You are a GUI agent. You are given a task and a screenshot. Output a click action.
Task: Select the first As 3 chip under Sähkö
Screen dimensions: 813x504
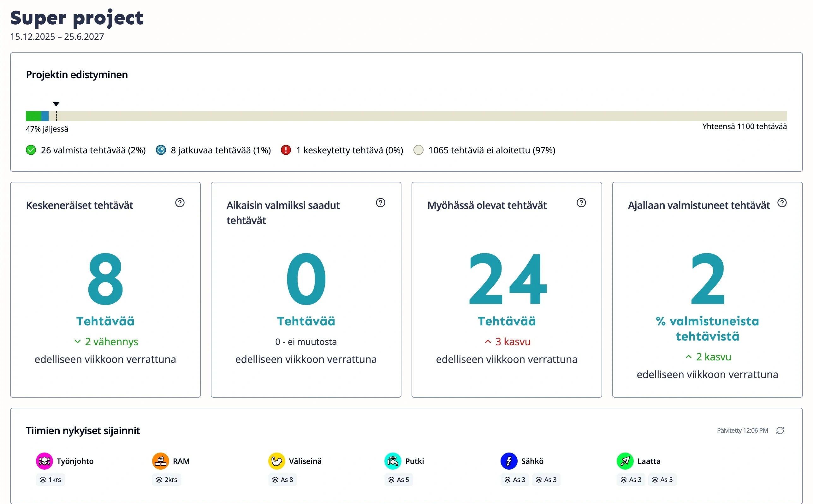(515, 479)
